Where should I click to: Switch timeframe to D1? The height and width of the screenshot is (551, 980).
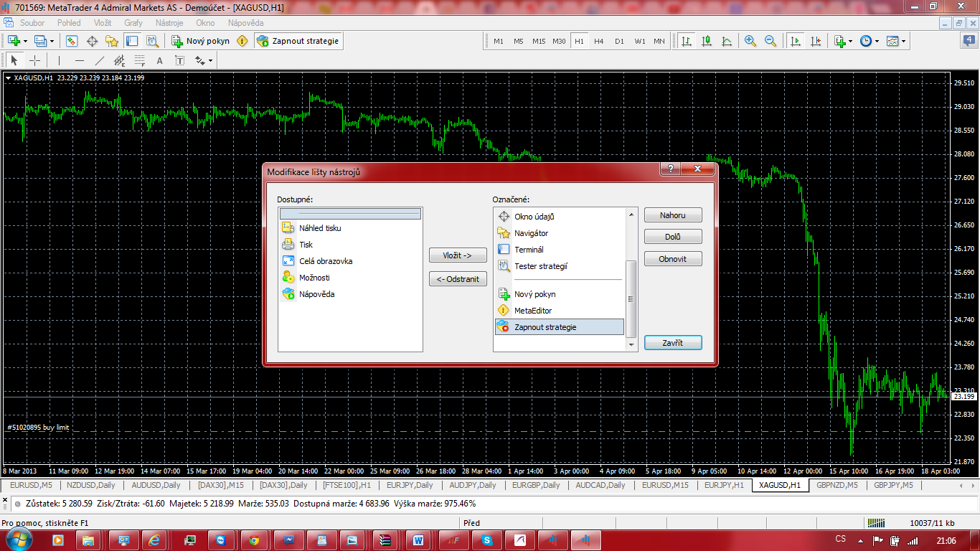619,41
